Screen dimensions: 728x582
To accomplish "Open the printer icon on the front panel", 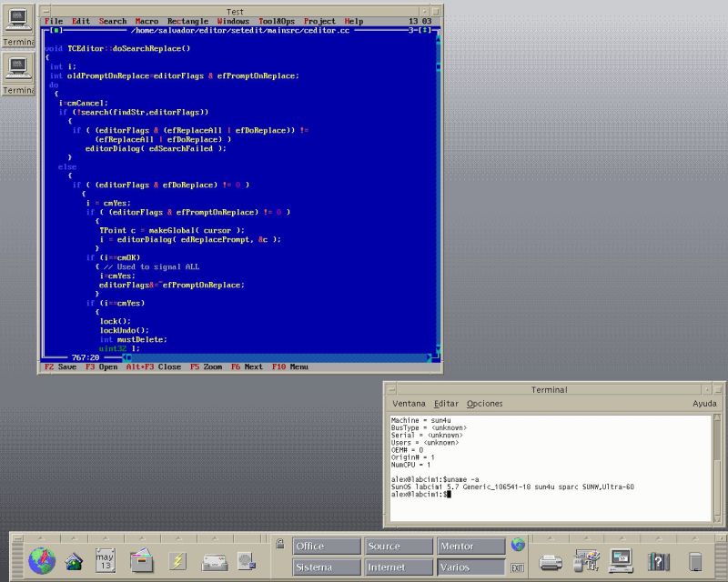I will click(x=551, y=562).
